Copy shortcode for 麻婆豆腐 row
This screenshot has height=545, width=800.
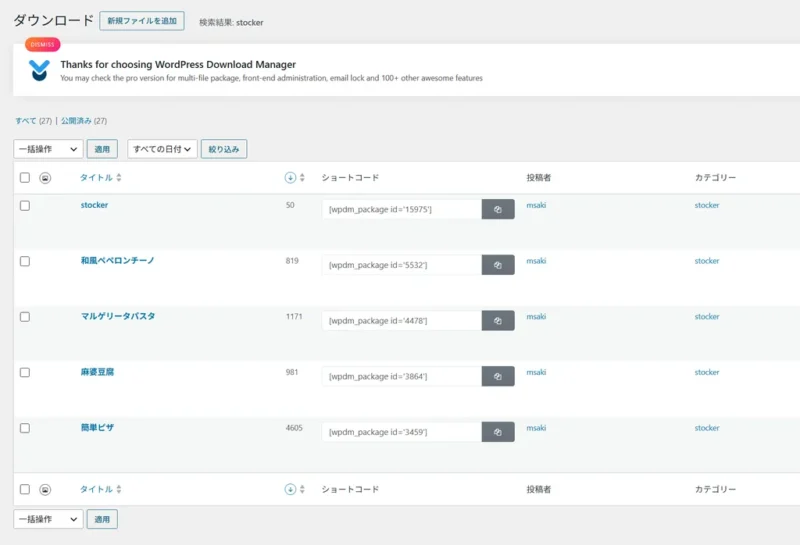click(497, 376)
